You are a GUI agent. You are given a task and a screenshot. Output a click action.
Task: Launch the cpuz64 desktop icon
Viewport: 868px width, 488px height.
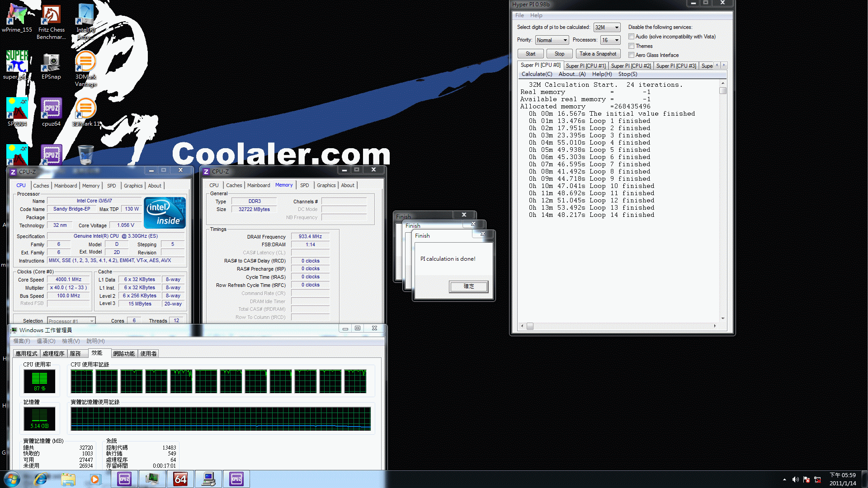click(51, 112)
